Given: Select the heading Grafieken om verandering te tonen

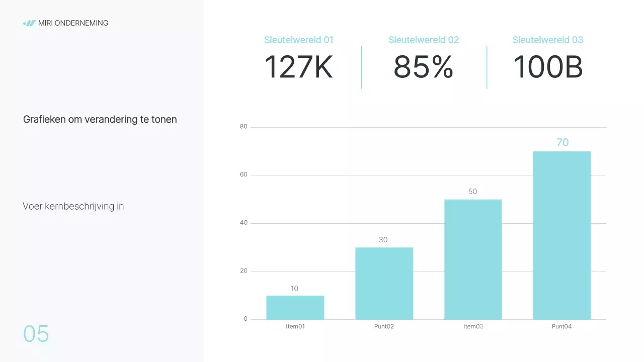Looking at the screenshot, I should coord(100,120).
